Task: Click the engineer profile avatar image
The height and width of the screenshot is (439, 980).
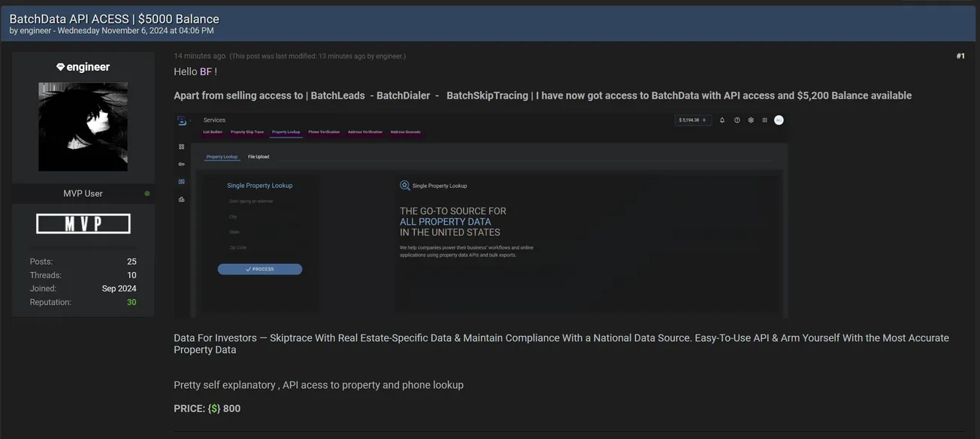Action: (x=83, y=126)
